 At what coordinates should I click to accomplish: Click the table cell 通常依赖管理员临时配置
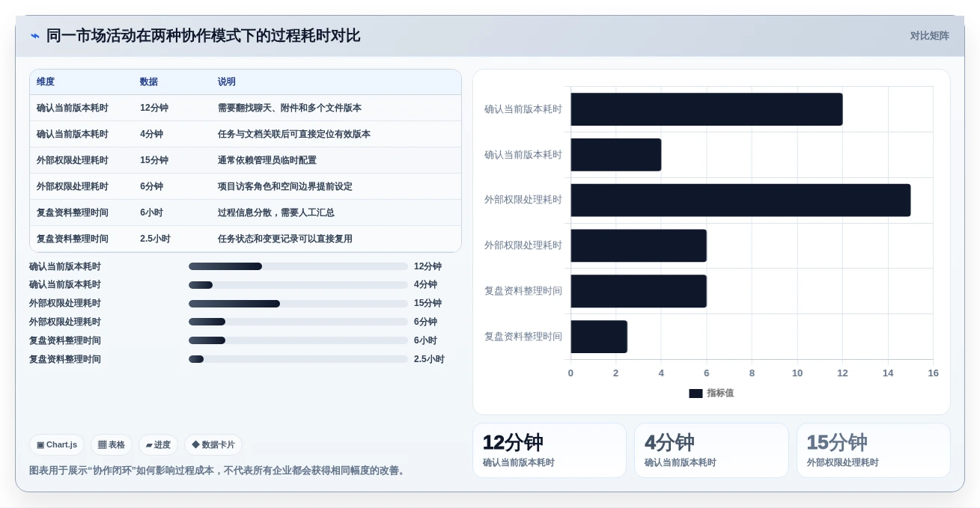pyautogui.click(x=267, y=161)
